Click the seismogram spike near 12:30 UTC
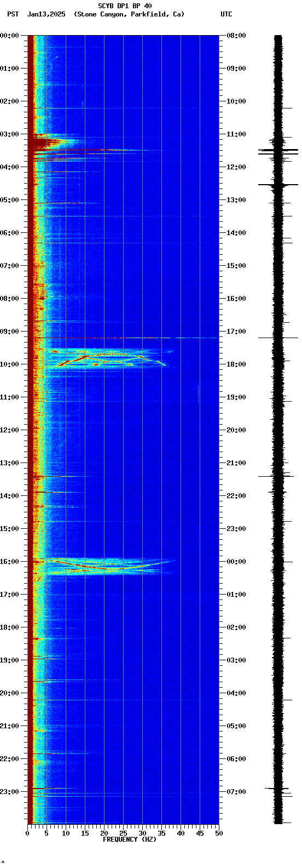This screenshot has height=868, width=302. 278,185
